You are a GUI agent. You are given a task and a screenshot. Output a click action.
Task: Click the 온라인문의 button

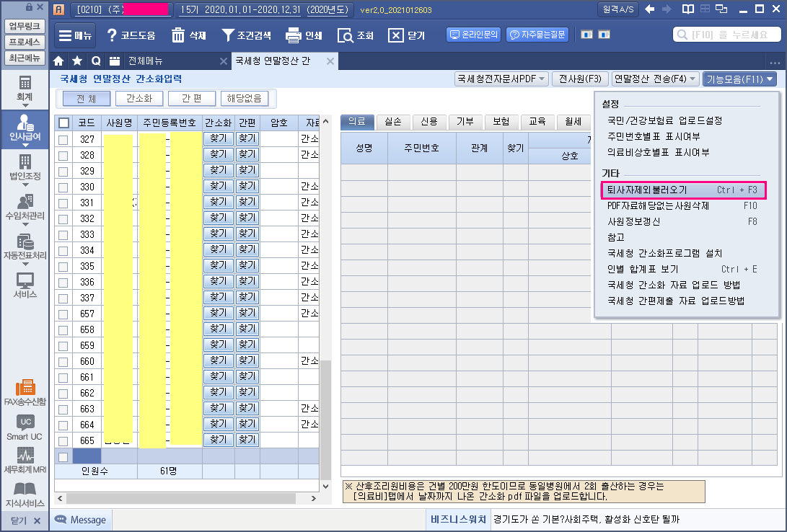pos(474,35)
